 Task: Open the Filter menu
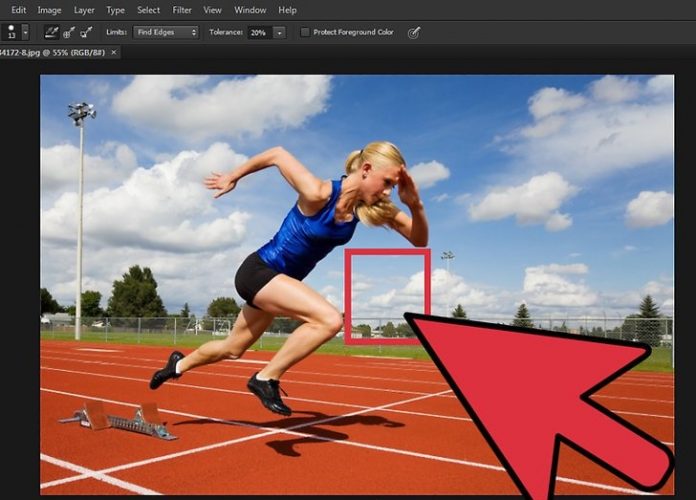(x=182, y=10)
